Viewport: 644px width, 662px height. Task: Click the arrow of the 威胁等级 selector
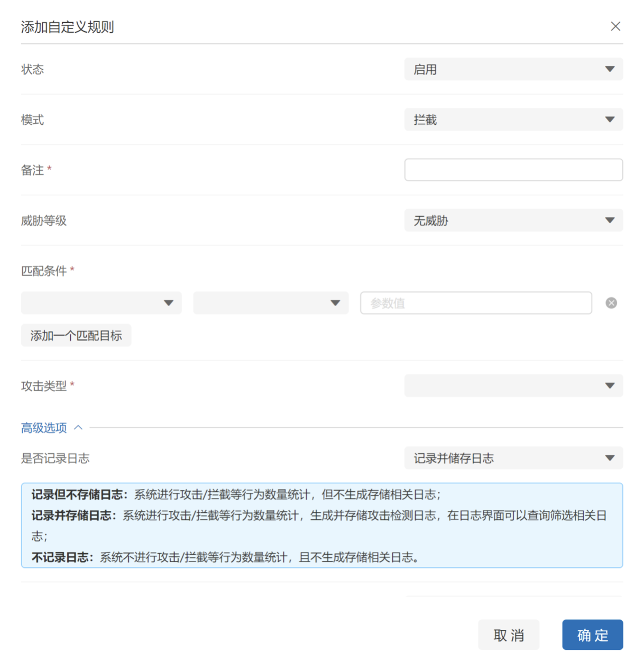pos(609,220)
